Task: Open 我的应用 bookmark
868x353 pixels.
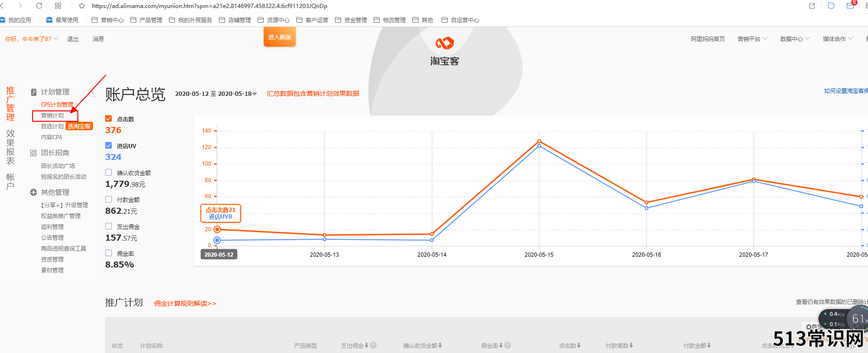Action: pyautogui.click(x=16, y=20)
